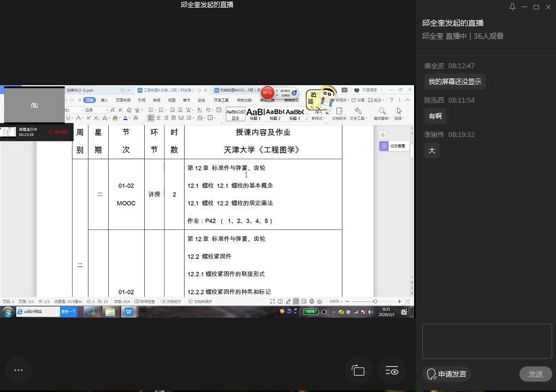Click the WPS icon in the taskbar
The height and width of the screenshot is (392, 556).
(x=129, y=312)
